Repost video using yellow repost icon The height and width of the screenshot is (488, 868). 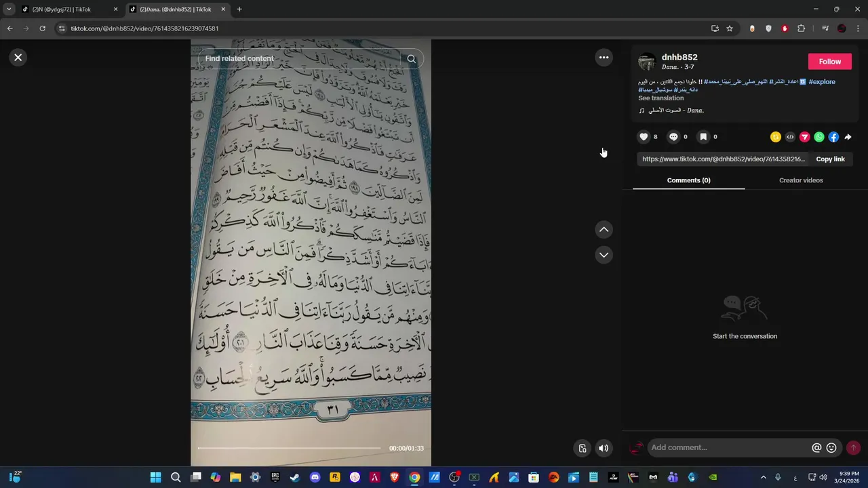[776, 137]
